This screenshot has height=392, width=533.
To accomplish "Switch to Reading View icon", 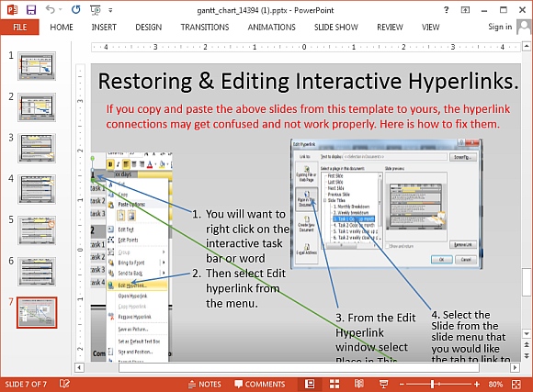I will click(359, 384).
